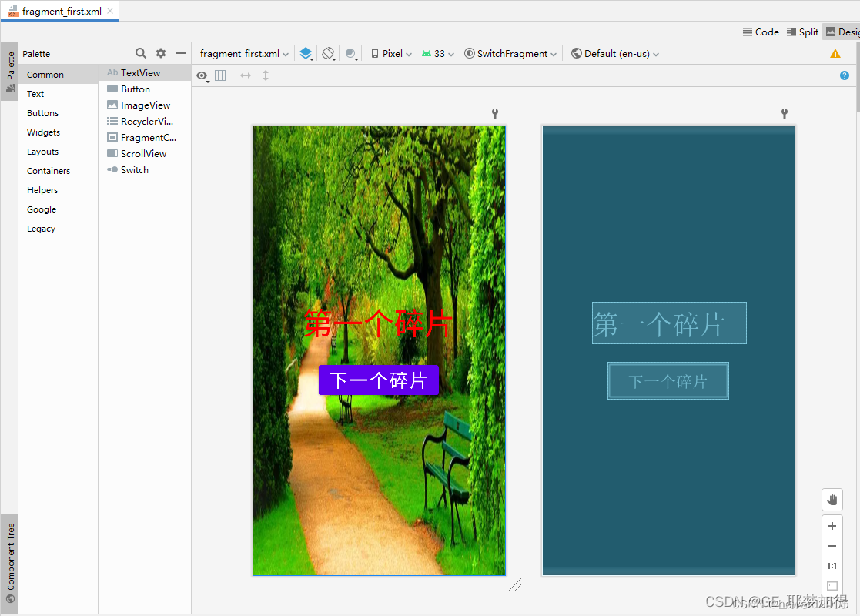Viewport: 860px width, 616px height.
Task: Pick TextView from the palette list
Action: 145,72
